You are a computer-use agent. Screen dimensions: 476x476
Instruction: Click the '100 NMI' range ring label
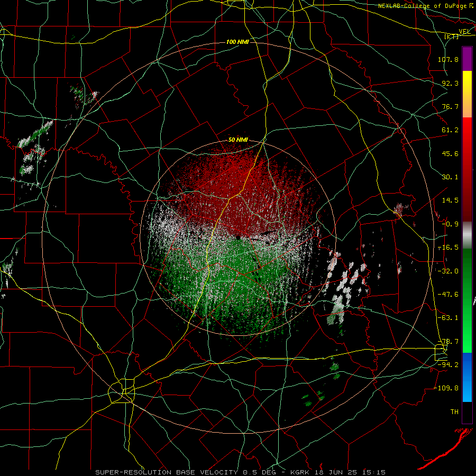237,42
